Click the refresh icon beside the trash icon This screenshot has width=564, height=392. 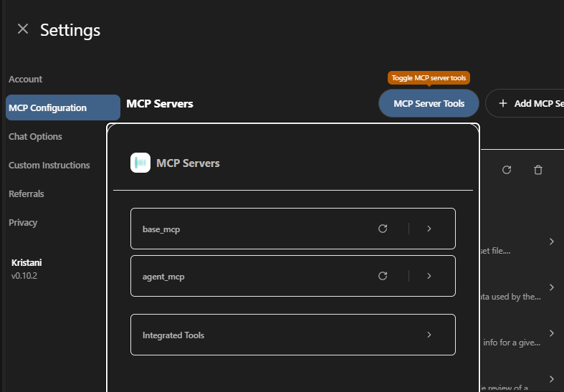pyautogui.click(x=507, y=170)
